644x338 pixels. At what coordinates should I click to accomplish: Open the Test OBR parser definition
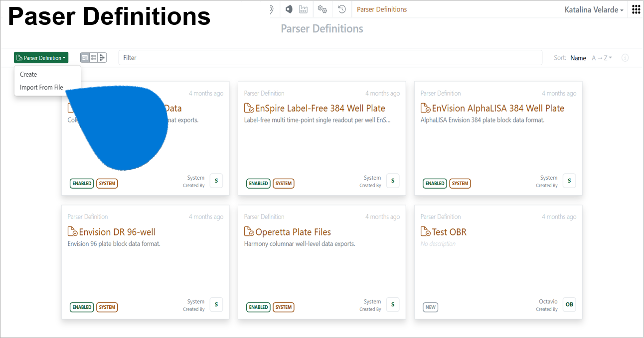pyautogui.click(x=448, y=231)
